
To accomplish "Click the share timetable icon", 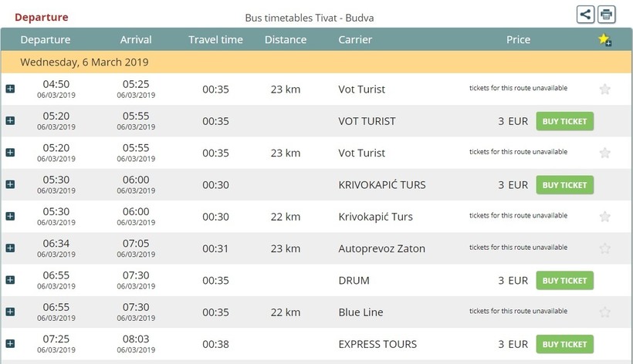I will (x=585, y=15).
